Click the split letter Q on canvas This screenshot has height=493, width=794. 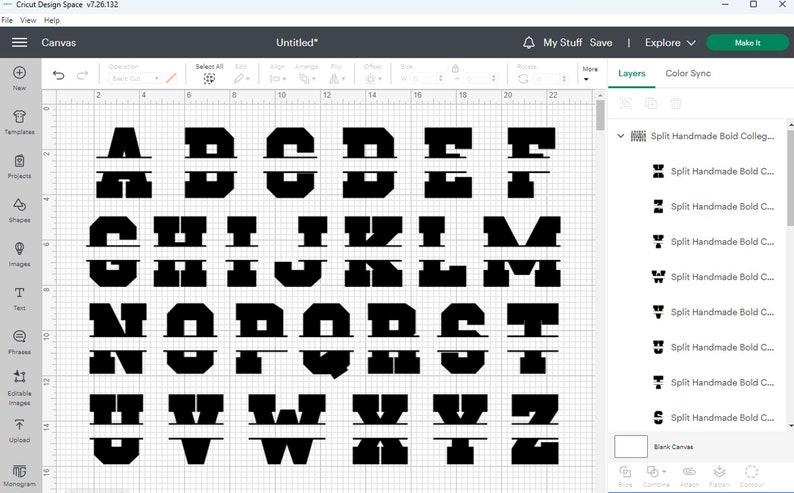coord(327,340)
